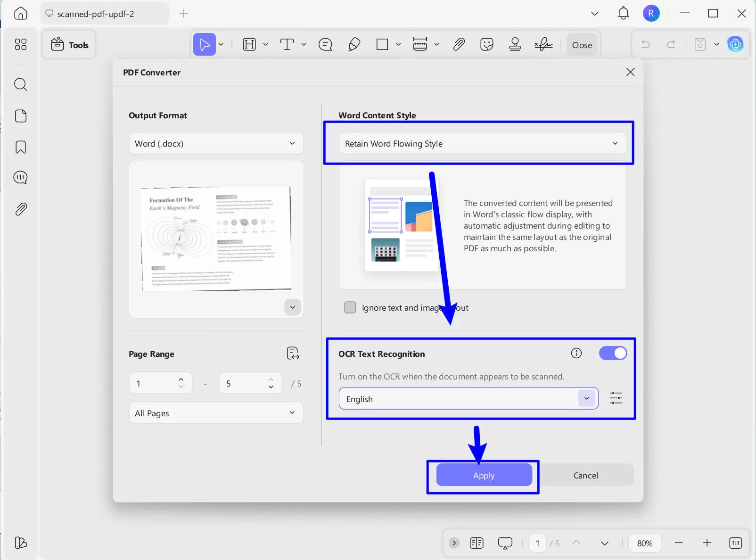This screenshot has height=560, width=756.
Task: Open the English OCR language dropdown
Action: [x=587, y=398]
